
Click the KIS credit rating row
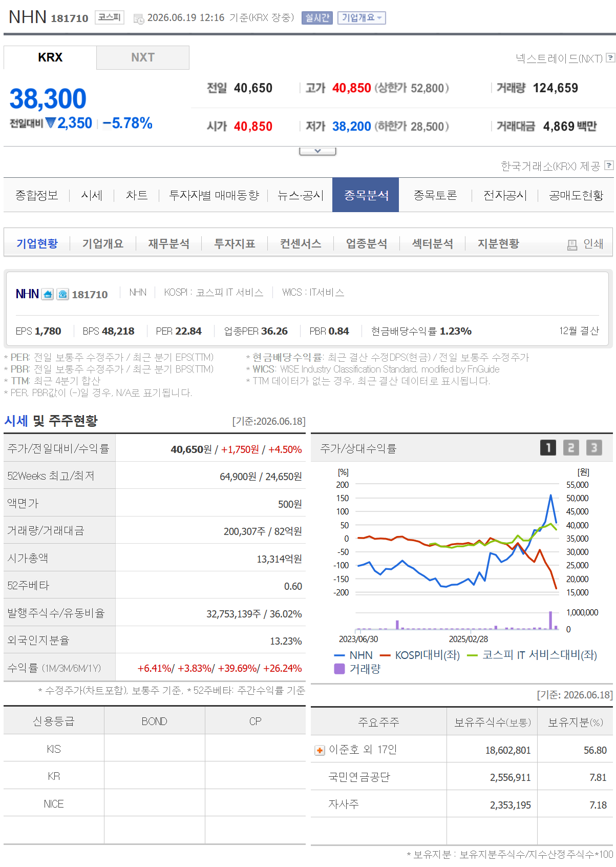(x=155, y=749)
